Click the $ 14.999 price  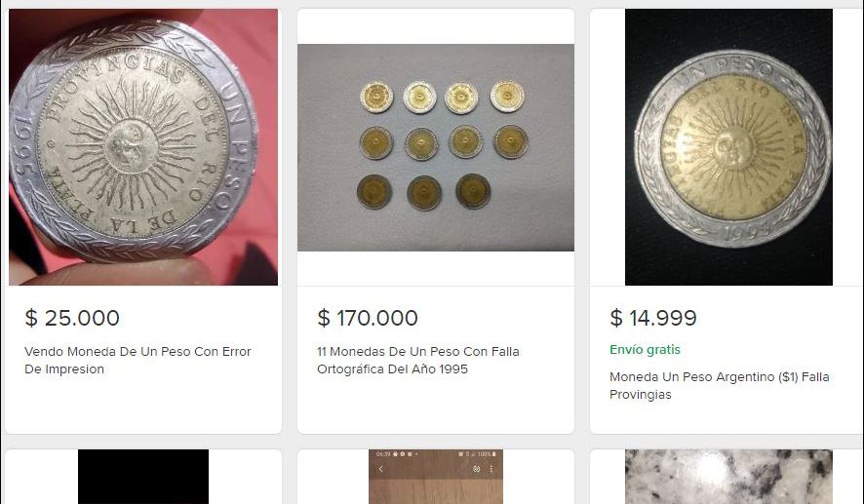point(653,318)
